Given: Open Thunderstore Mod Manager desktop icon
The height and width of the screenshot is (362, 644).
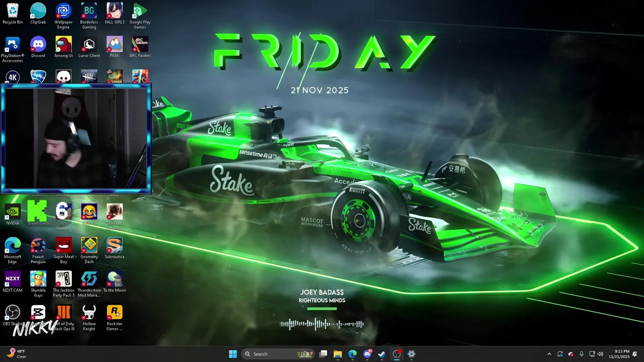Looking at the screenshot, I should tap(89, 285).
